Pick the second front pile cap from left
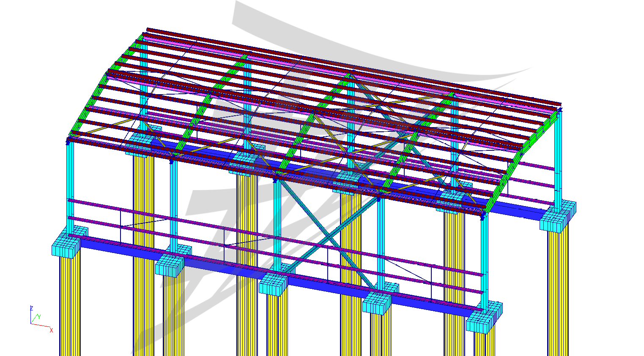This screenshot has width=644, height=356. (169, 266)
